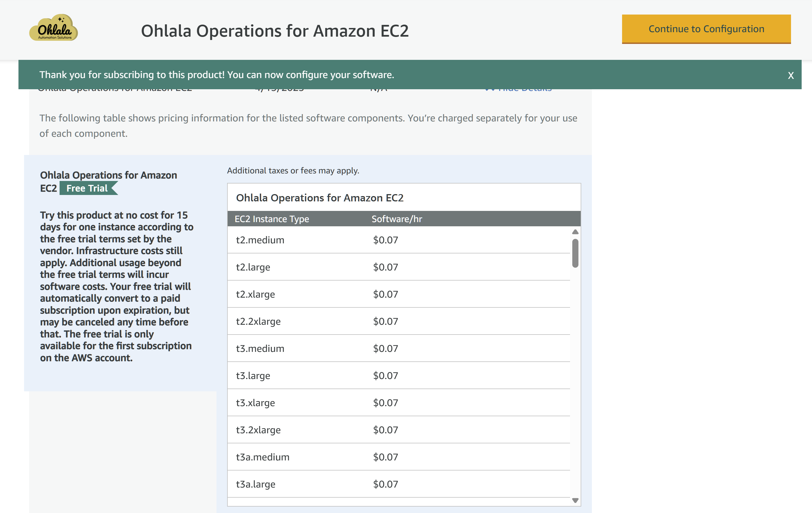Click the Additional taxes or fees note
This screenshot has width=812, height=513.
coord(293,171)
